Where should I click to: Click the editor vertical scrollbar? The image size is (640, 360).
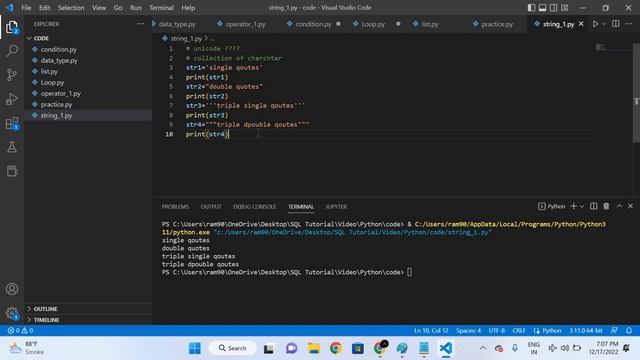click(x=636, y=94)
